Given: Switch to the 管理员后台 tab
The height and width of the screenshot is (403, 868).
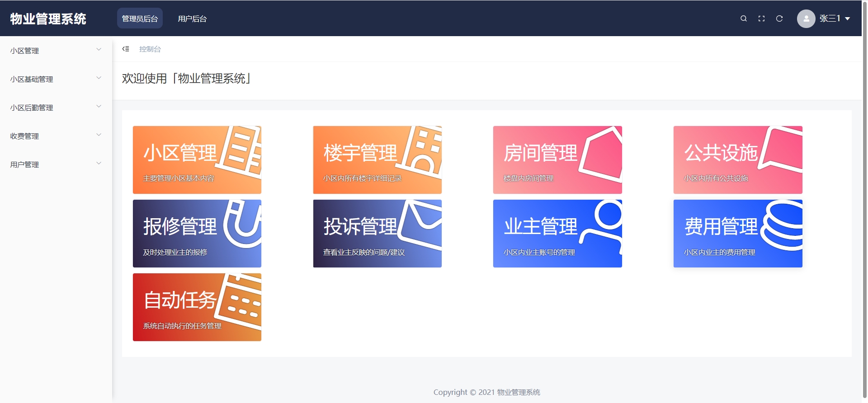Looking at the screenshot, I should click(140, 19).
